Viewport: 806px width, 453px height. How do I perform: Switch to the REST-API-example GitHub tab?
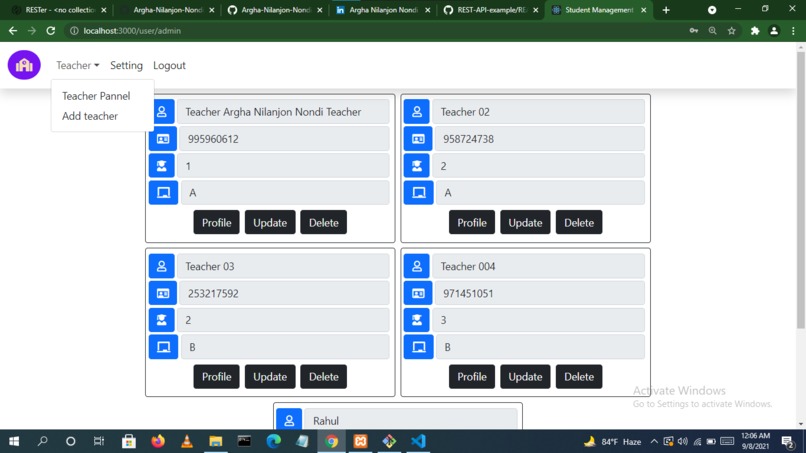[x=491, y=10]
